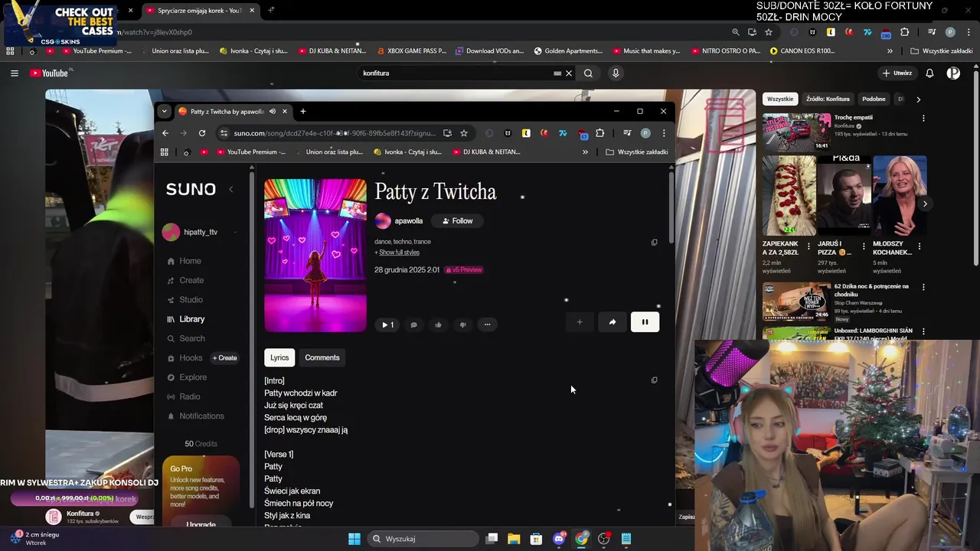Switch to the Comments tab
Image resolution: width=980 pixels, height=551 pixels.
click(x=322, y=357)
